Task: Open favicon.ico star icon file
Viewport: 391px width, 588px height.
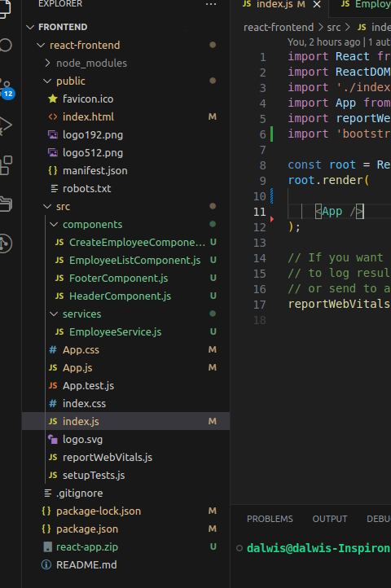Action: click(53, 99)
